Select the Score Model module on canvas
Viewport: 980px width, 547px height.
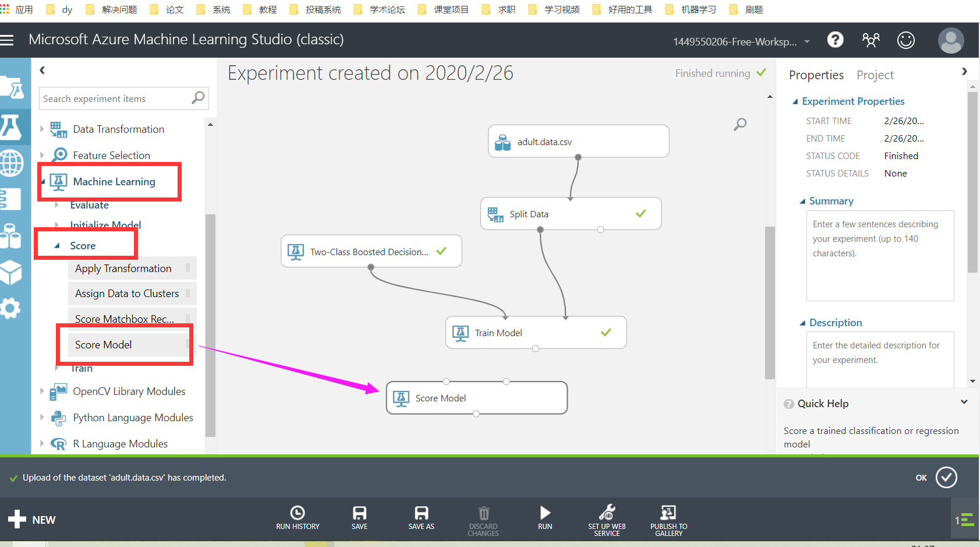tap(476, 398)
